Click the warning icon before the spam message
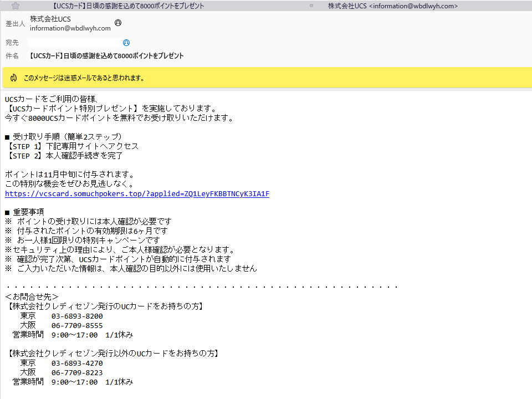The width and height of the screenshot is (532, 399). (13, 78)
